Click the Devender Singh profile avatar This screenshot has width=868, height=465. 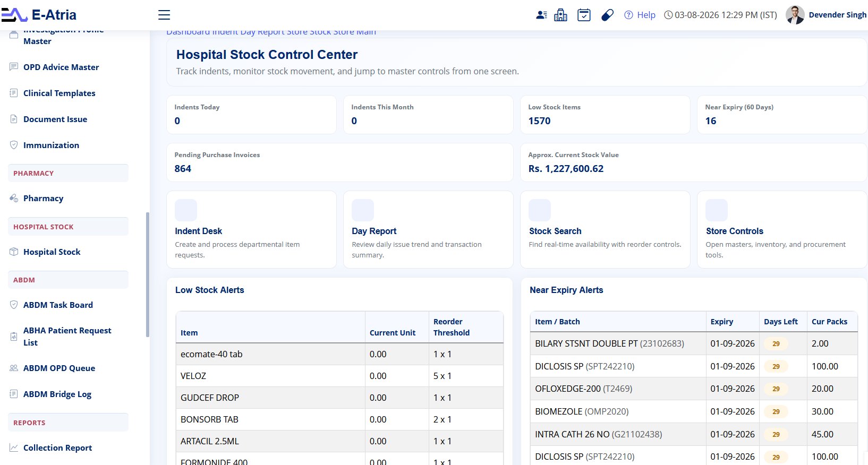[795, 15]
